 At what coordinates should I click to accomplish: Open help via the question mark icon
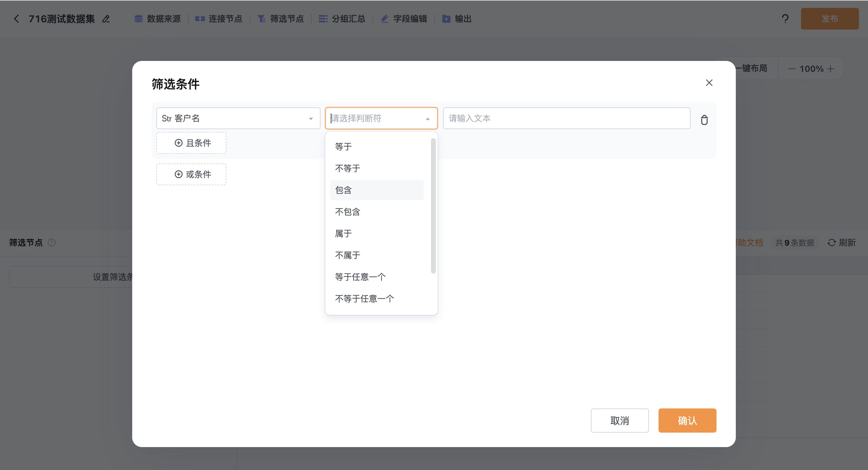pyautogui.click(x=785, y=19)
